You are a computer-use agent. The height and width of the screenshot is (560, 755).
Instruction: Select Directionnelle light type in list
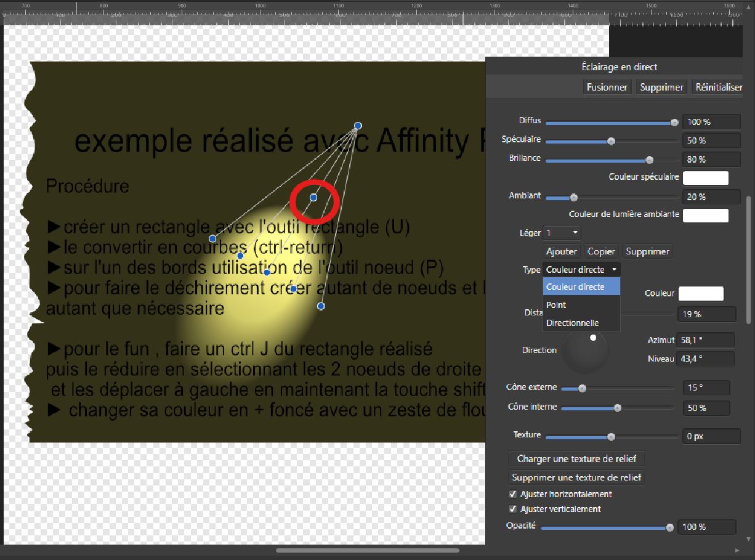(x=581, y=323)
